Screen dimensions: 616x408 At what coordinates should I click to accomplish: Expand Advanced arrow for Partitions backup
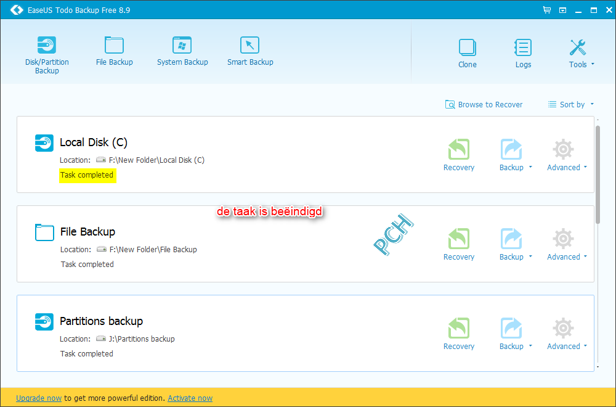tap(585, 346)
